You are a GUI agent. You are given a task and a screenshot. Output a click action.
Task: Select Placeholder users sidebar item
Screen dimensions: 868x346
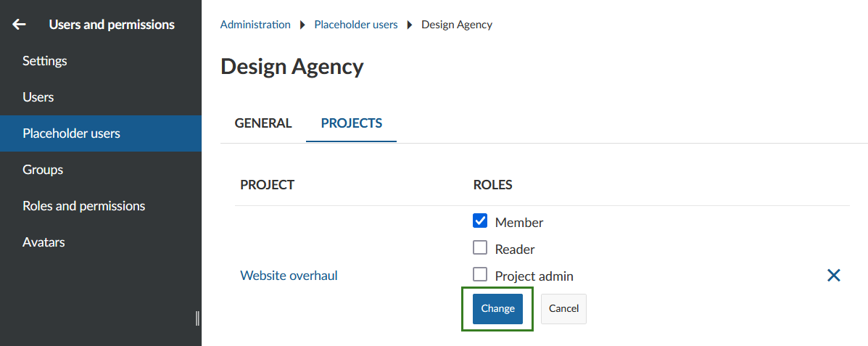click(x=71, y=133)
